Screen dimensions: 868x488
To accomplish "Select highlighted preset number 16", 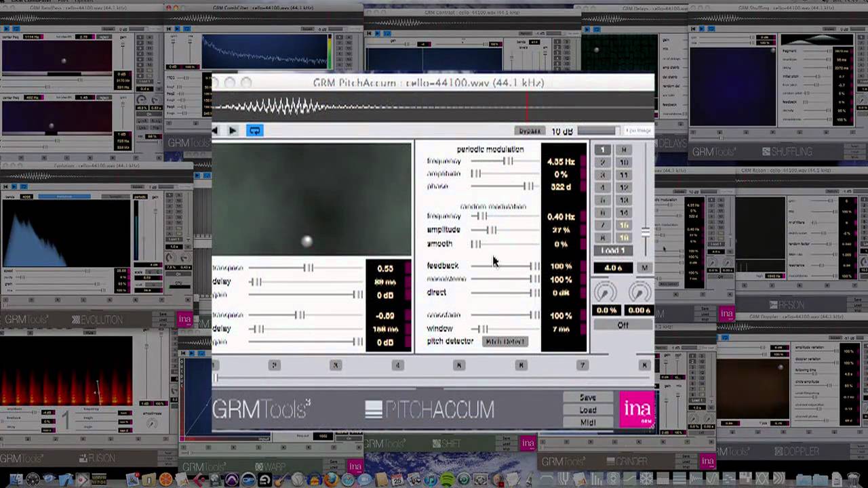I will click(624, 238).
